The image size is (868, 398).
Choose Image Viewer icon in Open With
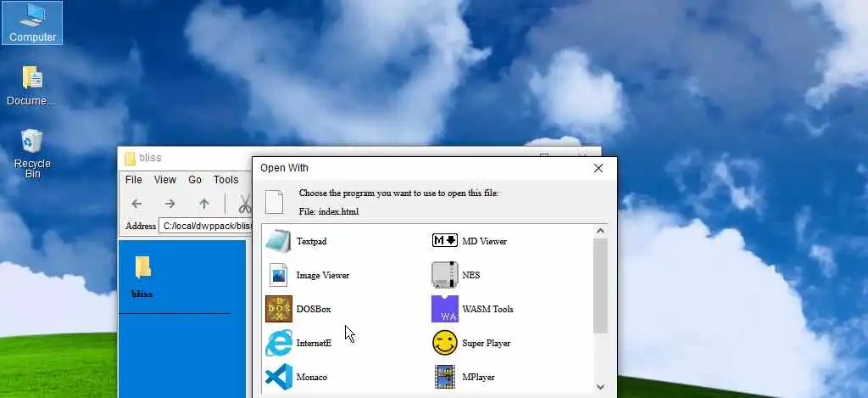278,275
